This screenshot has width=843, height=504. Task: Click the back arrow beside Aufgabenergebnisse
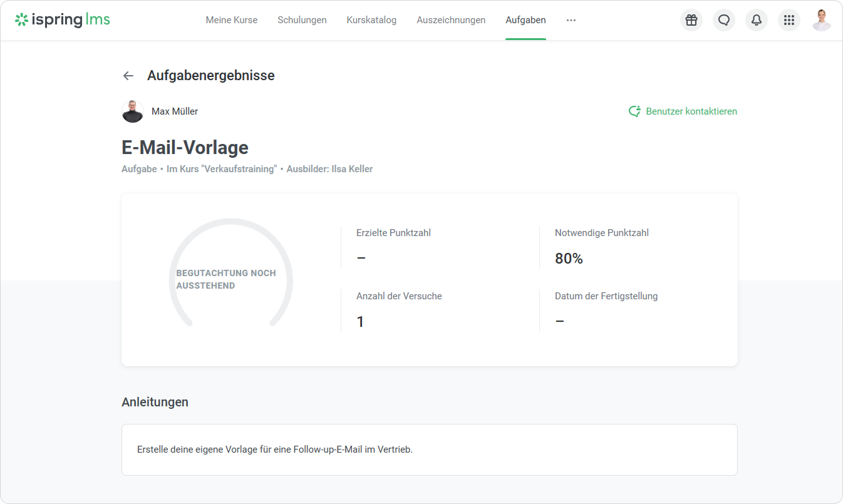pos(128,76)
